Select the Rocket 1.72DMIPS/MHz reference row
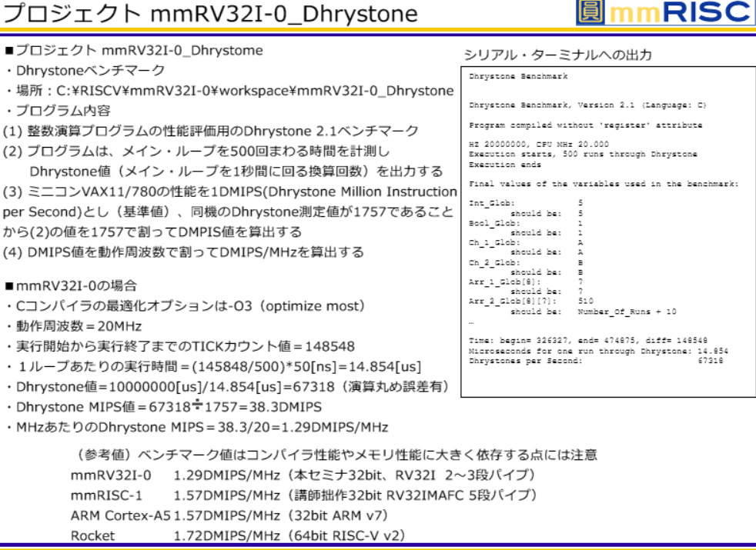This screenshot has width=756, height=550. 237,535
